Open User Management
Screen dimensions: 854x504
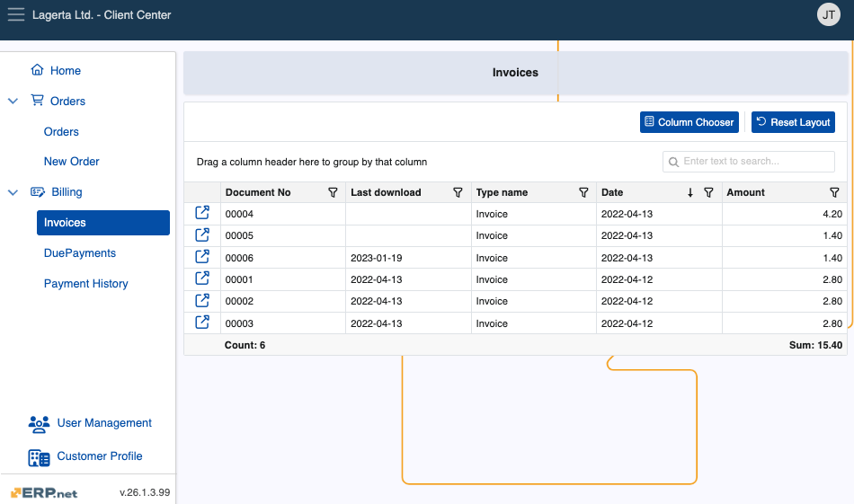[104, 423]
